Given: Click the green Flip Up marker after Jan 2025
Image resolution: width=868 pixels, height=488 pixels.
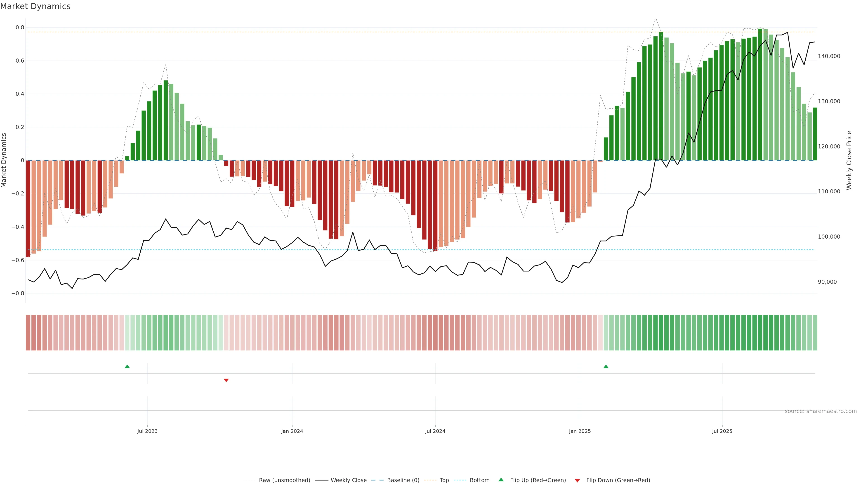Looking at the screenshot, I should (x=606, y=366).
